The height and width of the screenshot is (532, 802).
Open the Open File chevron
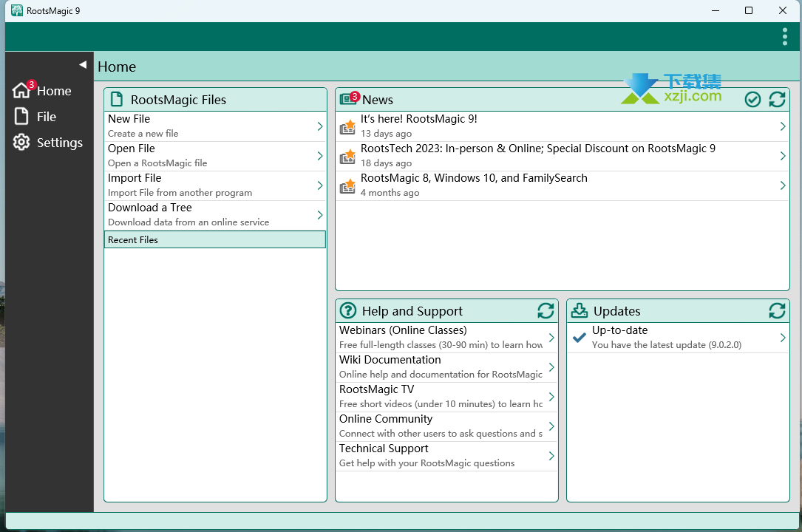320,156
